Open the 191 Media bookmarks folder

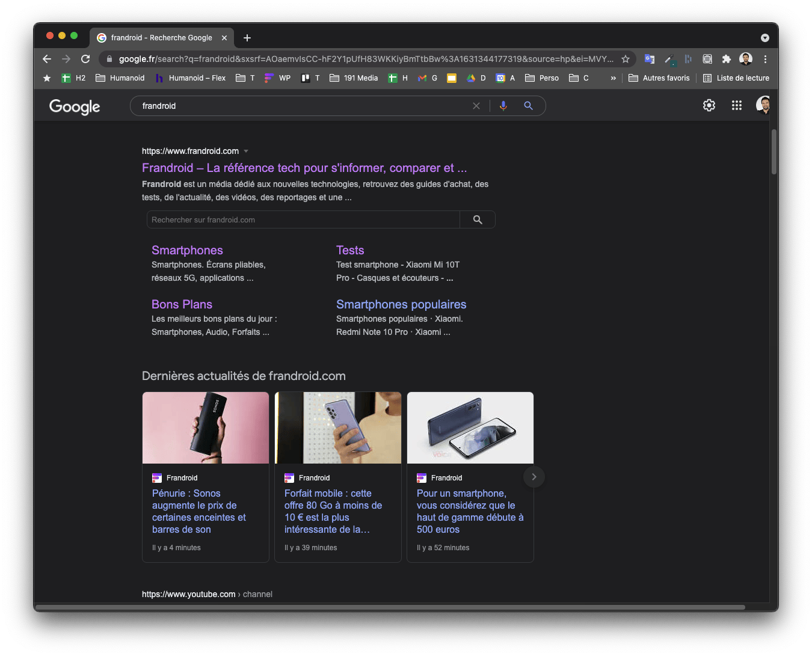[x=354, y=78]
